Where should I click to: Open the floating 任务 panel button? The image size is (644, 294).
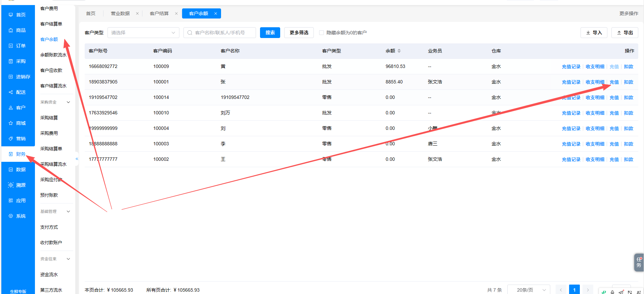639,262
